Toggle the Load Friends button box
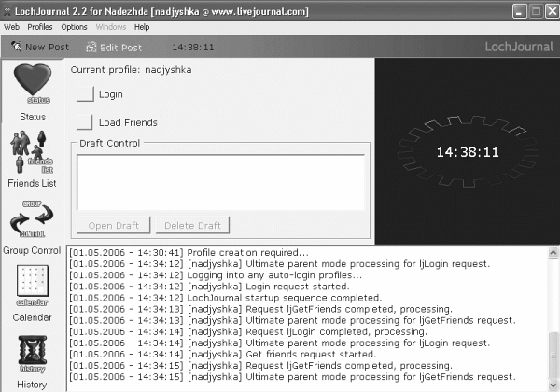The height and width of the screenshot is (392, 560). 84,122
